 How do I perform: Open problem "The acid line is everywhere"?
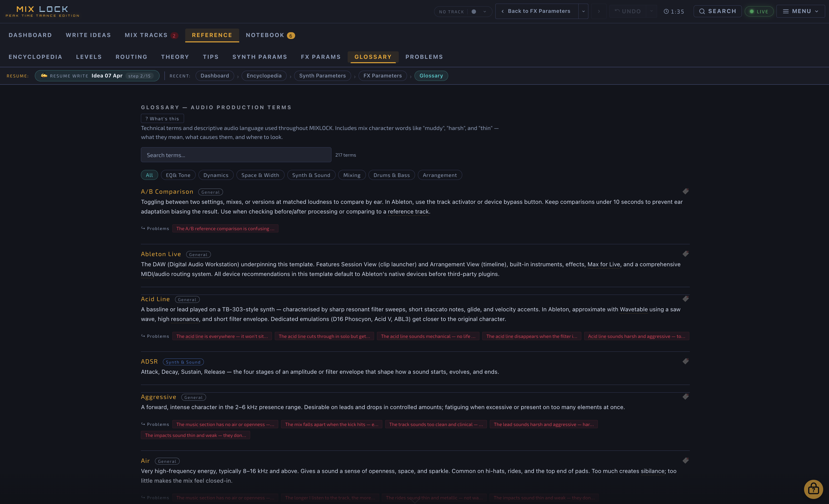pos(222,336)
